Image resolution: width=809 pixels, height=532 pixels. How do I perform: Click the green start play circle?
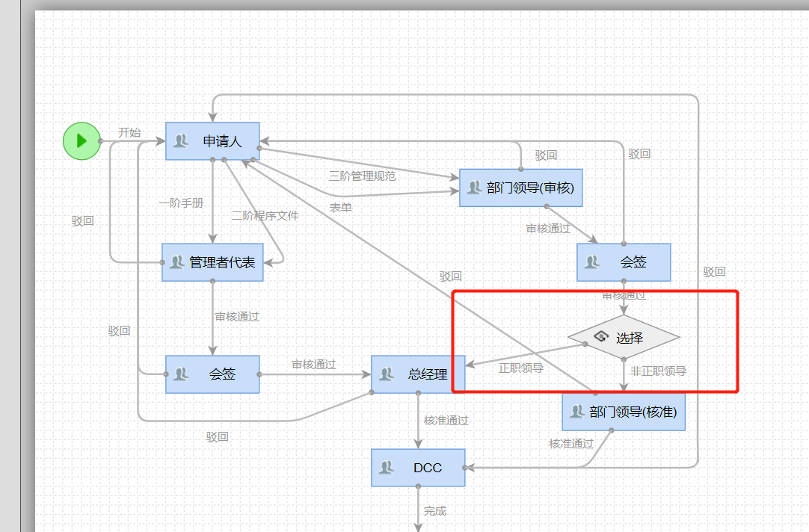(81, 140)
